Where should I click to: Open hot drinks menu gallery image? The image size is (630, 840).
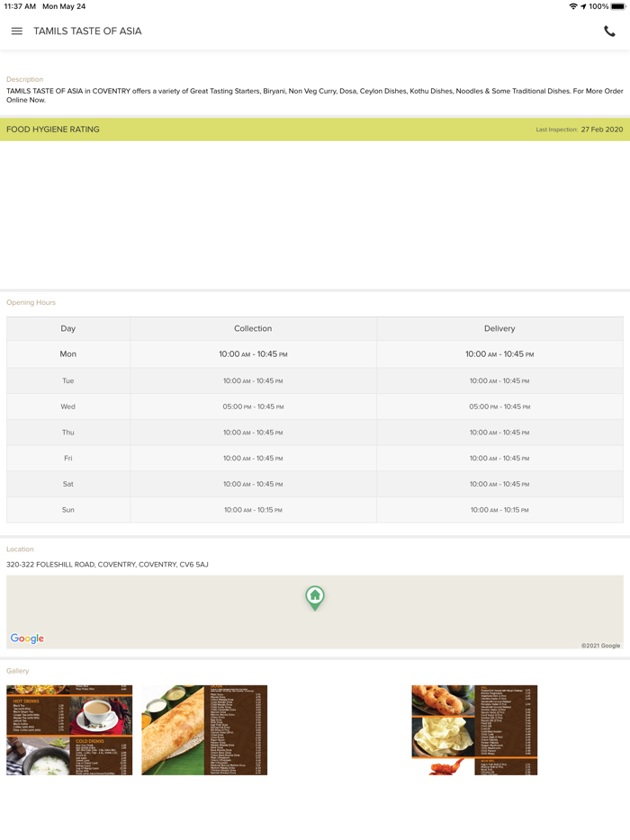click(69, 729)
